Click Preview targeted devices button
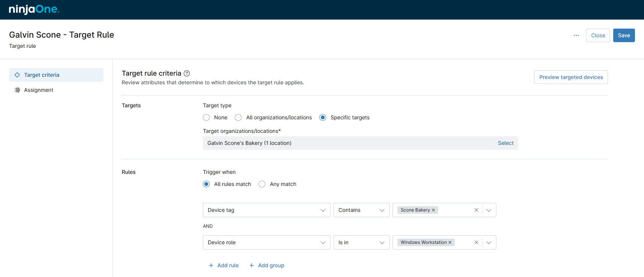This screenshot has height=277, width=644. (x=571, y=77)
